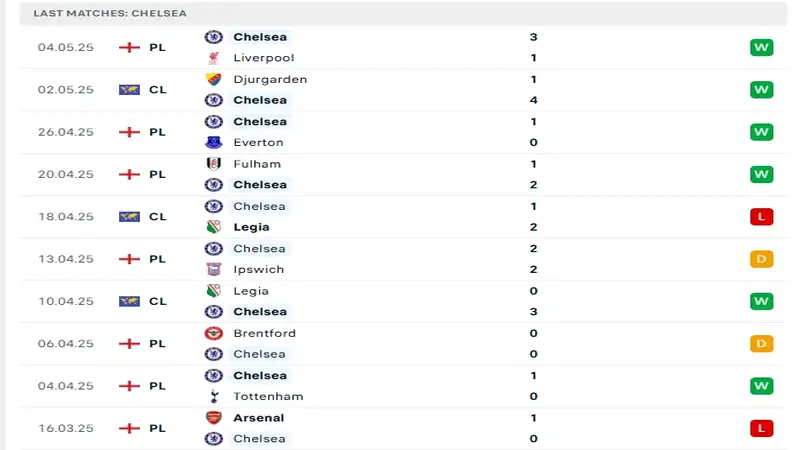Click the Djurgarden club crest icon
800x450 pixels.
pos(214,79)
